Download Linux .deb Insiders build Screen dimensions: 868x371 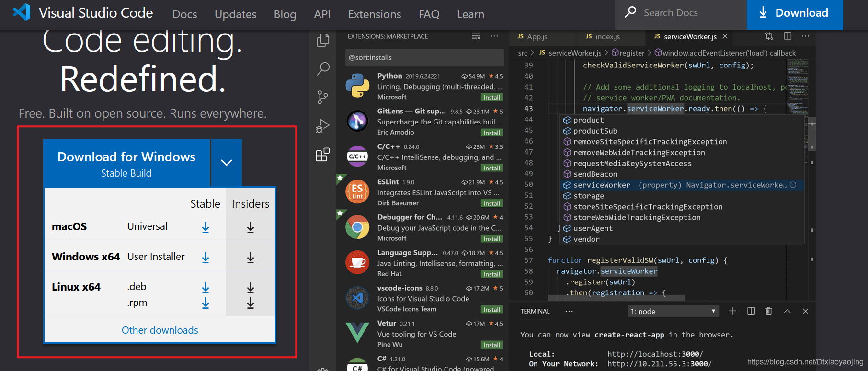[251, 287]
